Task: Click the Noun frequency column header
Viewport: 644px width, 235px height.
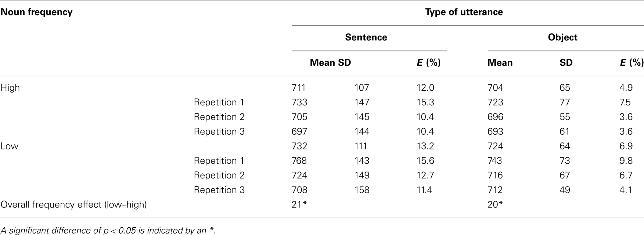Action: [36, 12]
